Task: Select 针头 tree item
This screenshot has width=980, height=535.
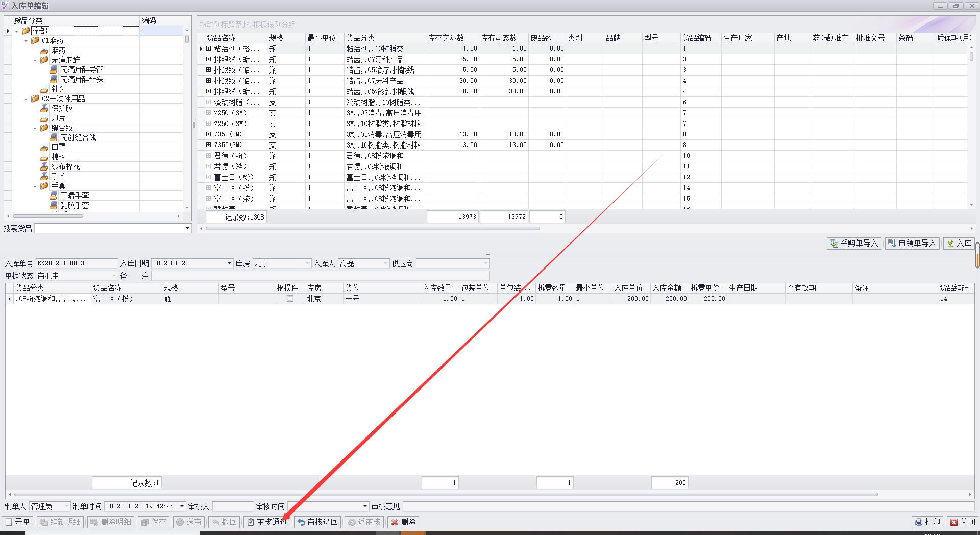Action: click(x=58, y=89)
